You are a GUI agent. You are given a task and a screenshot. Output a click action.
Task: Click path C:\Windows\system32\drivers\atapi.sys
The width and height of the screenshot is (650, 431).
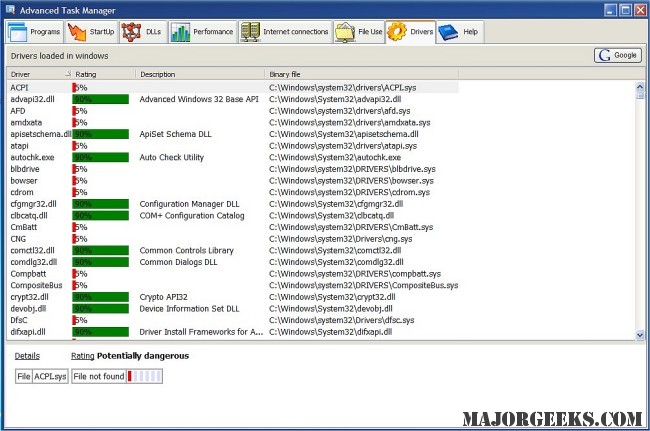343,146
